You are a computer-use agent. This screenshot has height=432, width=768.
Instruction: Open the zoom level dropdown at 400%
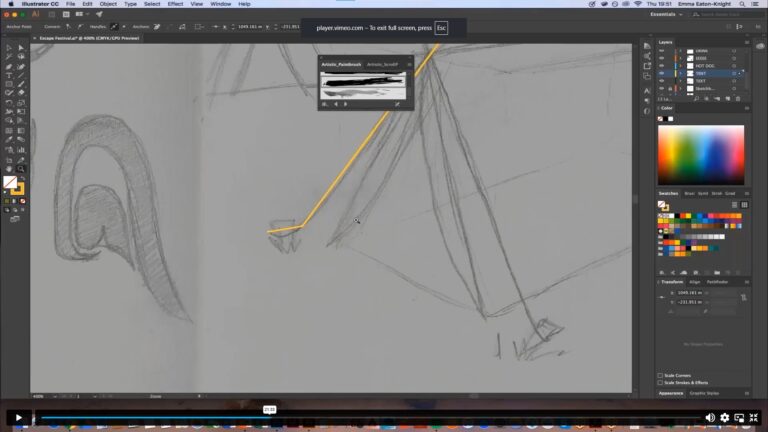click(54, 396)
